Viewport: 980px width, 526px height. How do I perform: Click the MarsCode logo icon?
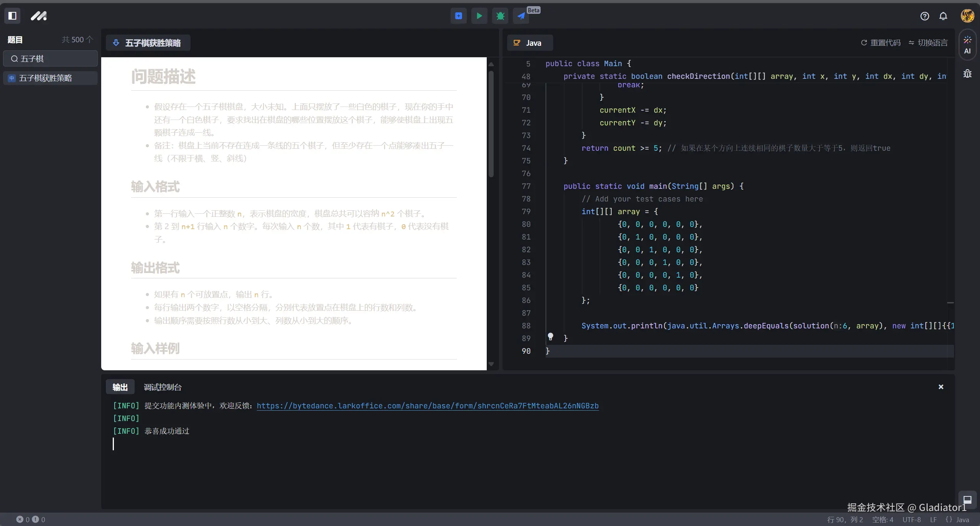click(x=38, y=16)
